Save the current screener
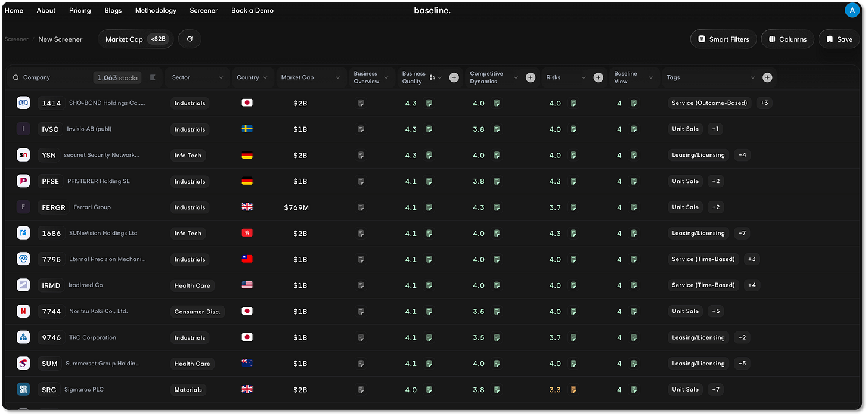 pyautogui.click(x=839, y=39)
